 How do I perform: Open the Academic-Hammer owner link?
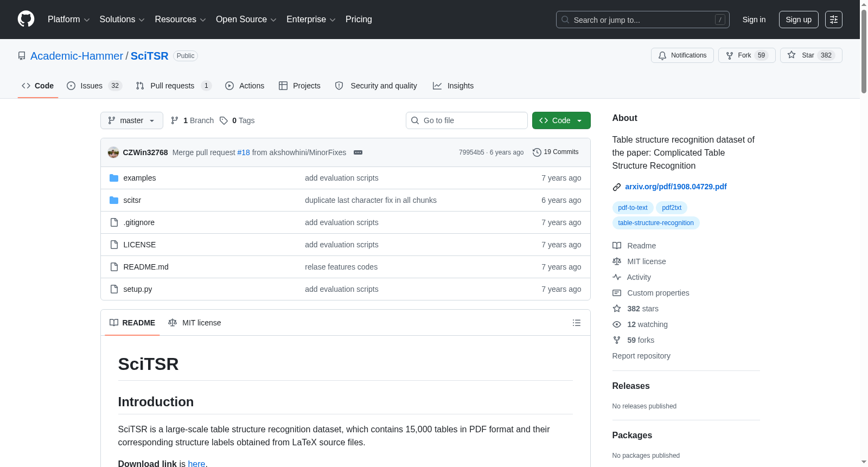[x=77, y=56]
